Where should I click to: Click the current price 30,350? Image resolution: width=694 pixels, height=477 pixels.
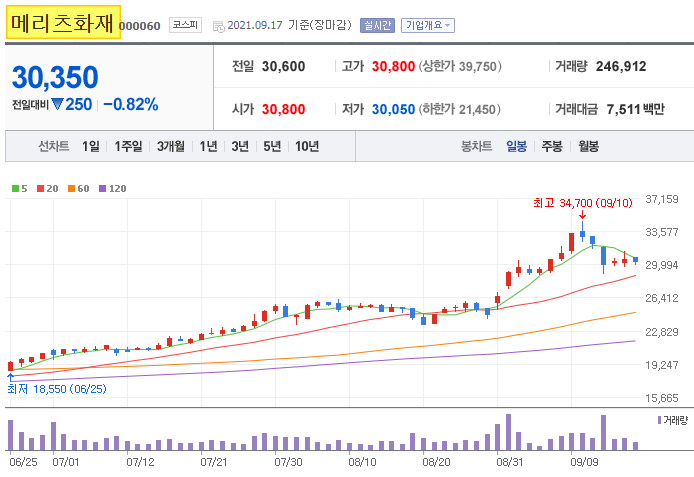point(55,77)
